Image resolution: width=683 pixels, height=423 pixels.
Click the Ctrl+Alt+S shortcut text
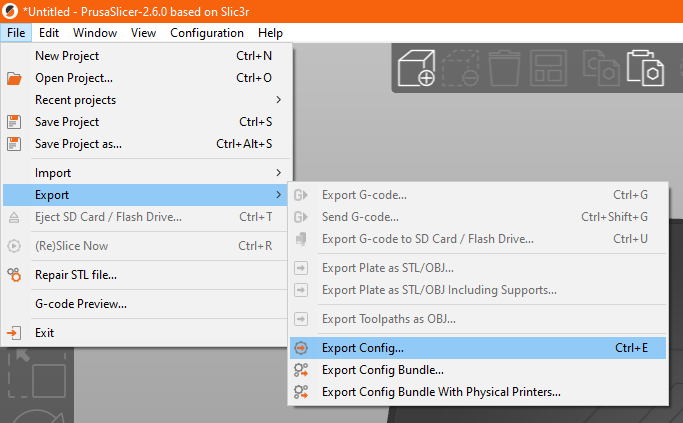tap(244, 144)
